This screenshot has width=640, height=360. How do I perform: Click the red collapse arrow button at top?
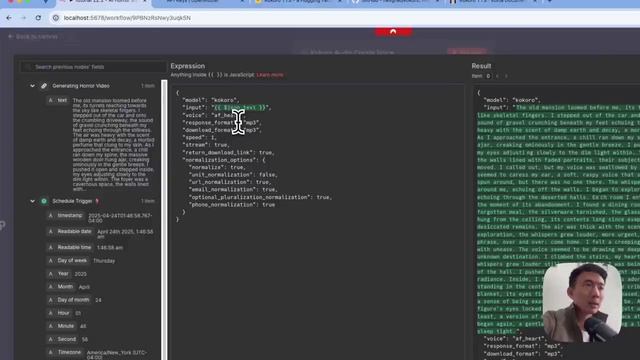[393, 31]
